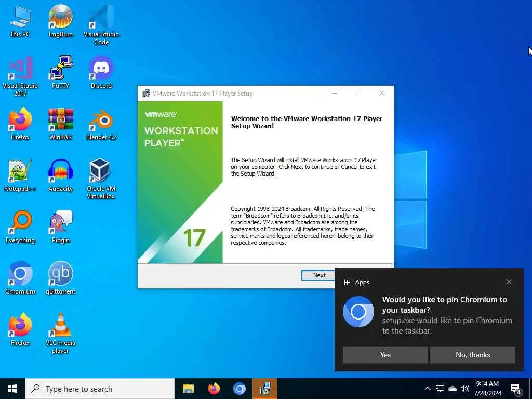Open the network status tray icon
This screenshot has height=399, width=532.
click(440, 389)
